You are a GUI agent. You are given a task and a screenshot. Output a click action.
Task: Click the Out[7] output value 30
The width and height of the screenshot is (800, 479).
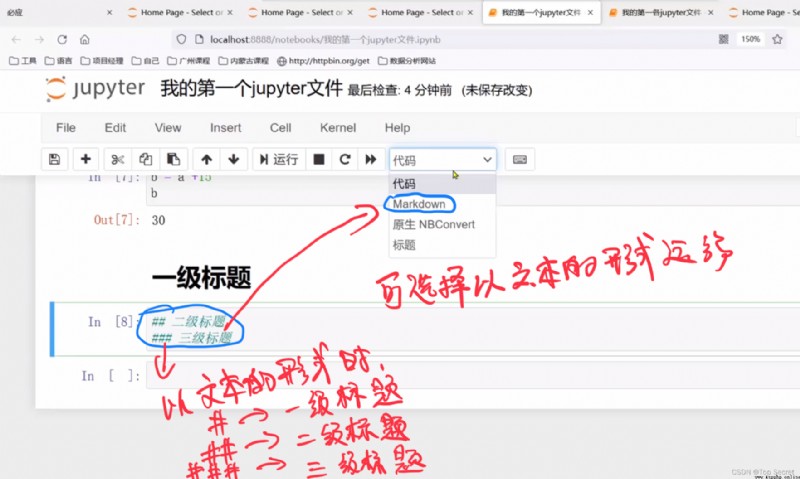tap(158, 220)
